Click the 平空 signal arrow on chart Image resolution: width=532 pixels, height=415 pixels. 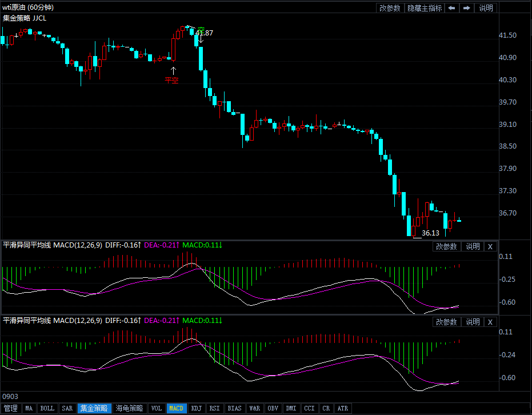[173, 71]
